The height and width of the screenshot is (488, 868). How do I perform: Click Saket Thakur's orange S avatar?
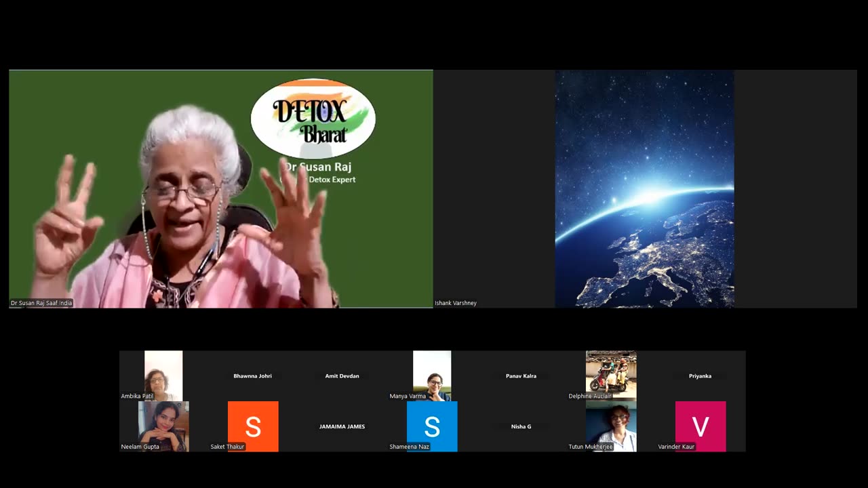[x=253, y=426]
